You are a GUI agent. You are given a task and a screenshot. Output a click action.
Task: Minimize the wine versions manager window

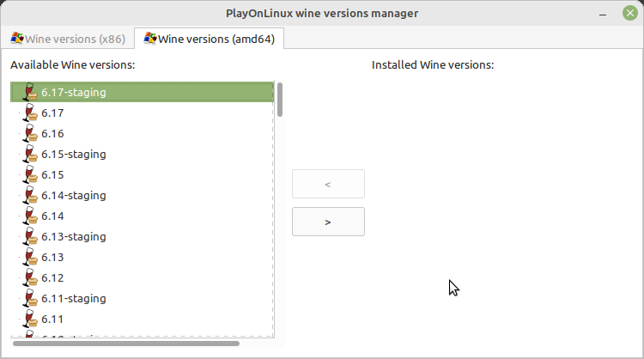[x=603, y=14]
